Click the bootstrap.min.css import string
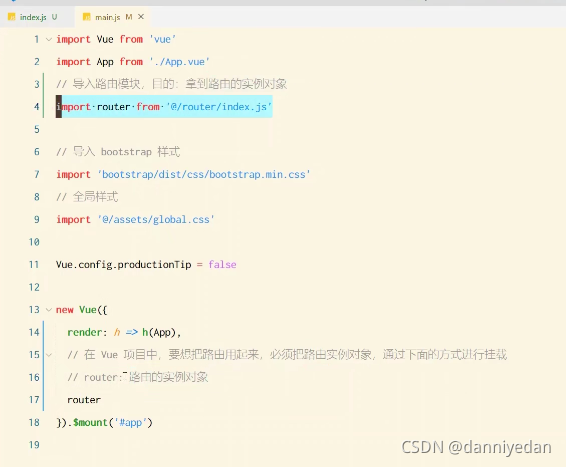The width and height of the screenshot is (566, 467). (x=204, y=174)
